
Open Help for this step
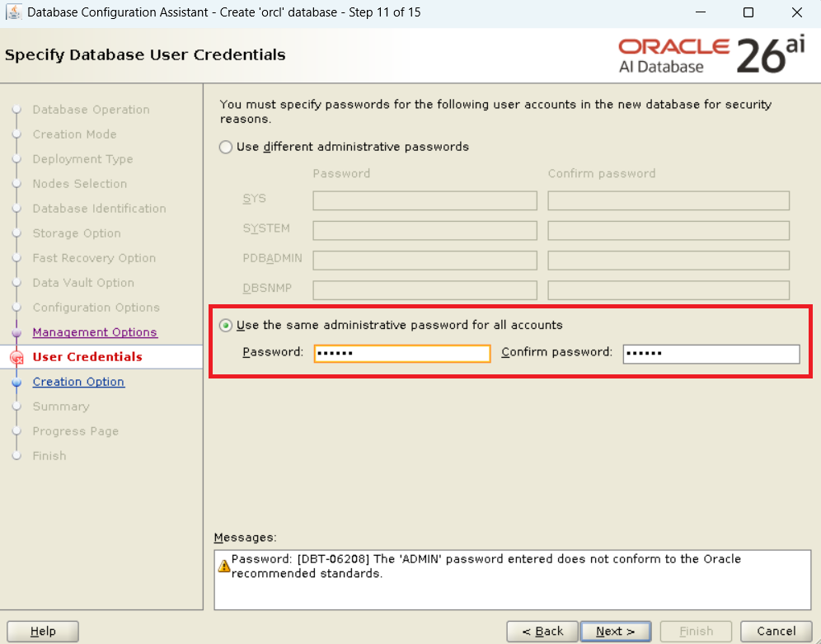coord(43,631)
